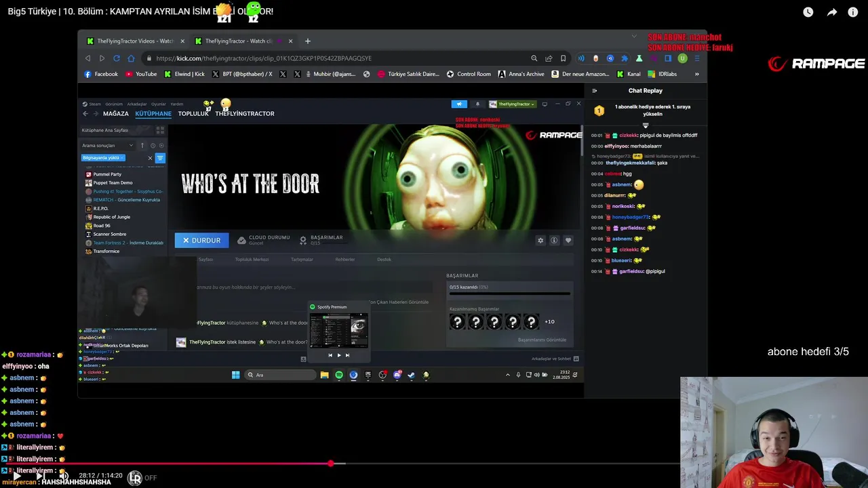The width and height of the screenshot is (868, 488).
Task: Click 'Başarımlarını Görüntüle' link
Action: pyautogui.click(x=542, y=340)
